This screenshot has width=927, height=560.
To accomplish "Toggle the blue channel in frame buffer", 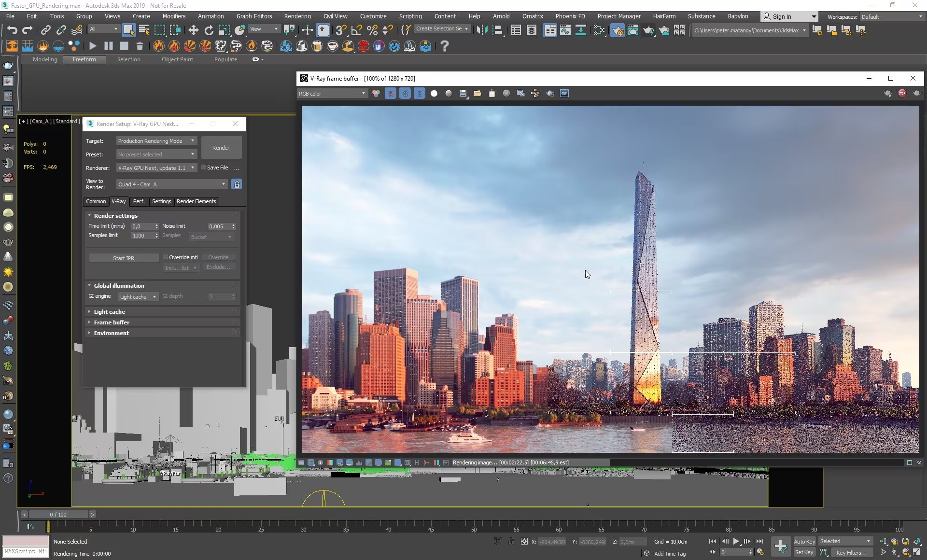I will [420, 94].
